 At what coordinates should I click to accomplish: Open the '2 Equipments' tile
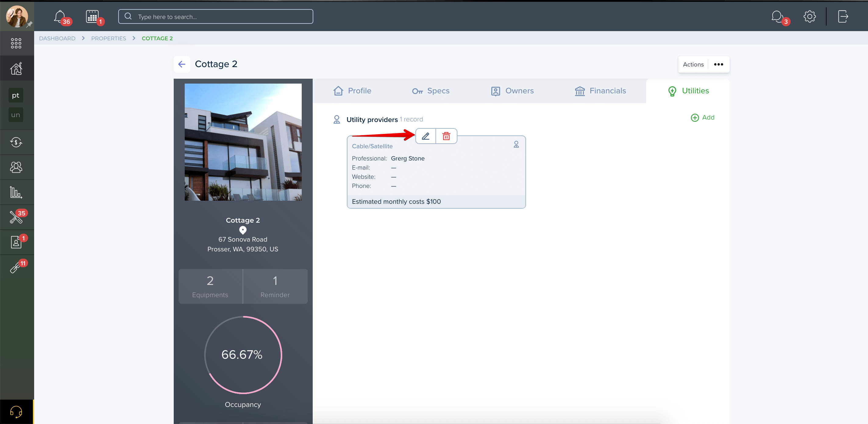click(x=210, y=286)
